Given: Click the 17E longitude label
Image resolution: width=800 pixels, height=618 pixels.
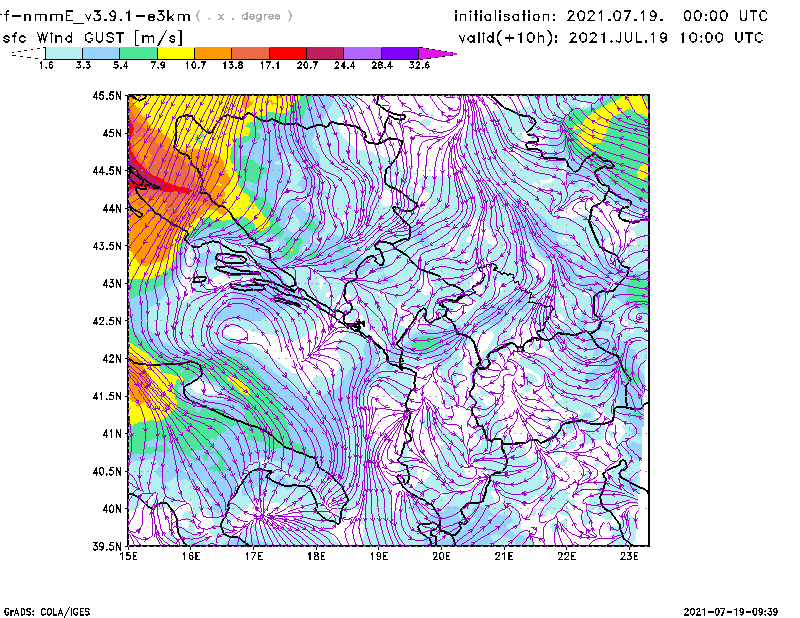Looking at the screenshot, I should click(x=254, y=556).
